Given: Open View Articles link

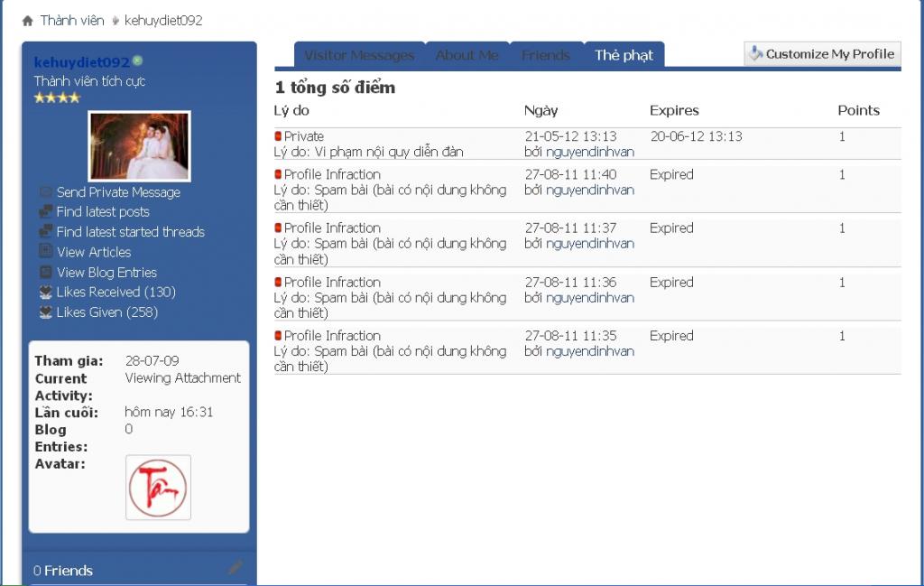Looking at the screenshot, I should (94, 252).
